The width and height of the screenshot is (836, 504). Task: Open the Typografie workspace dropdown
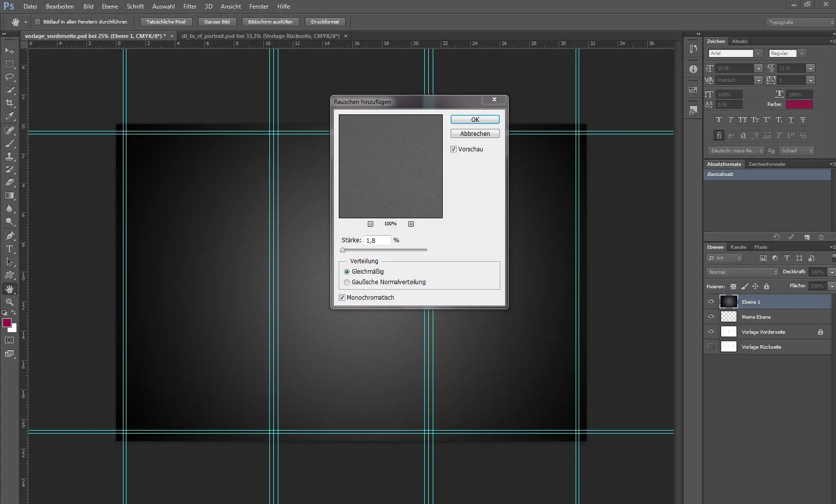click(x=800, y=22)
